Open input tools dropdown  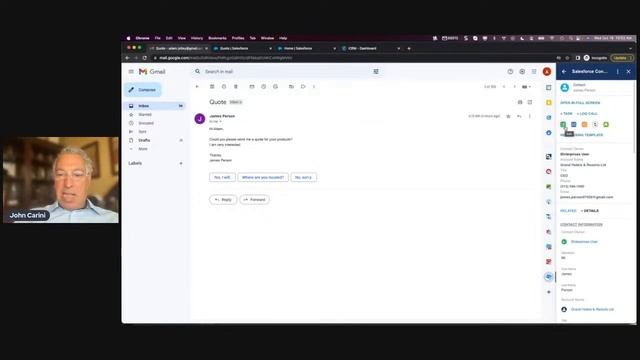[527, 87]
